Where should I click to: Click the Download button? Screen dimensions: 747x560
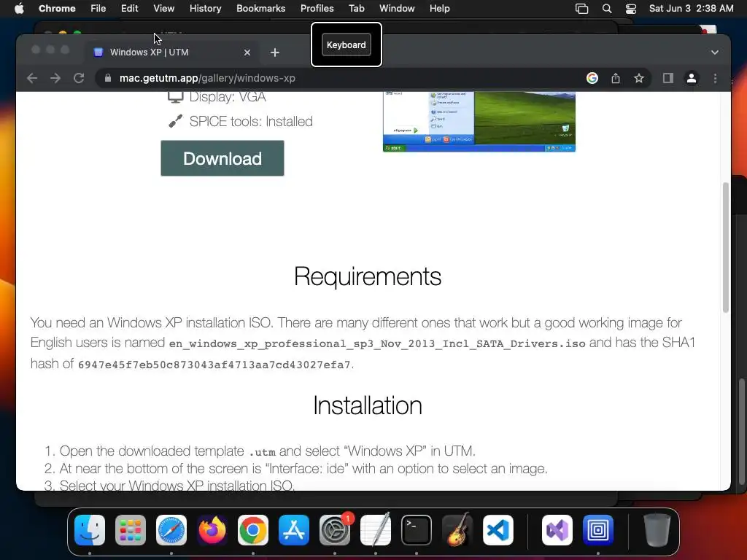tap(222, 158)
